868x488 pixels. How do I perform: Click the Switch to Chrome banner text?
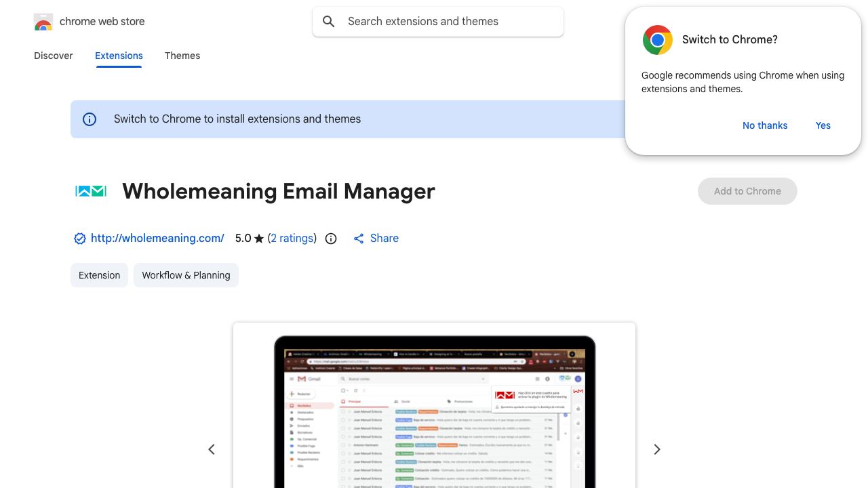(x=237, y=119)
